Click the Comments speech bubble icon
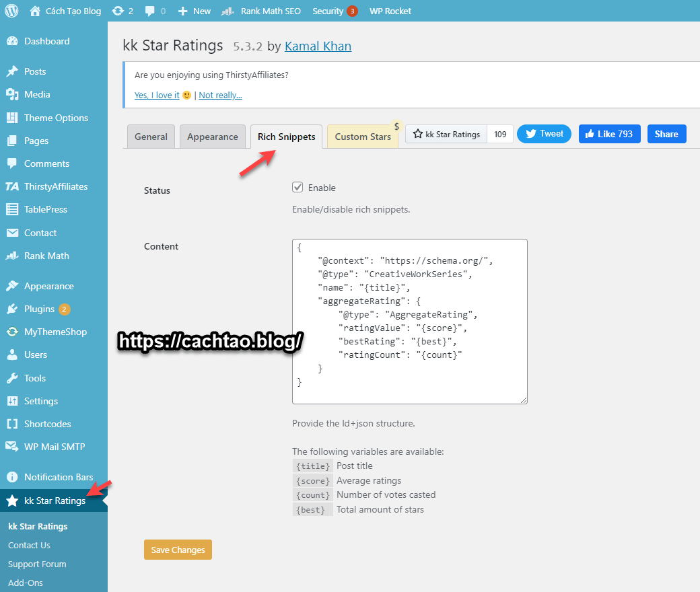 (x=12, y=163)
